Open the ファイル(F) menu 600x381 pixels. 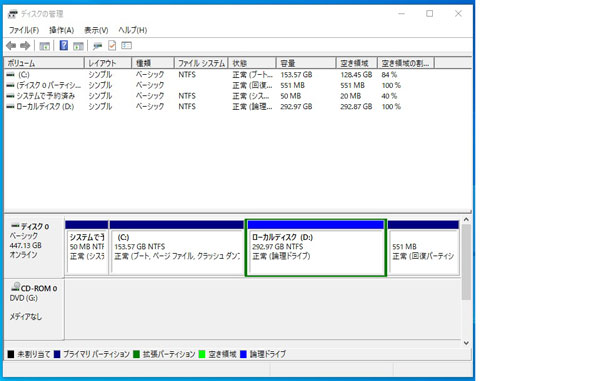[24, 30]
